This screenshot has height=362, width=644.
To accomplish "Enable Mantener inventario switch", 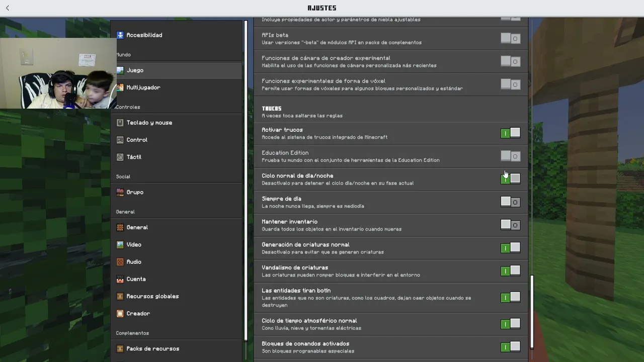I will coord(510,225).
